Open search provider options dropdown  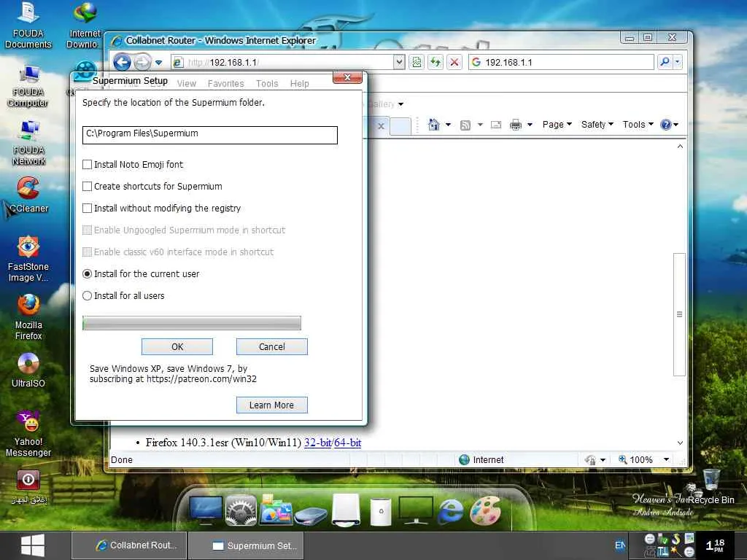678,62
